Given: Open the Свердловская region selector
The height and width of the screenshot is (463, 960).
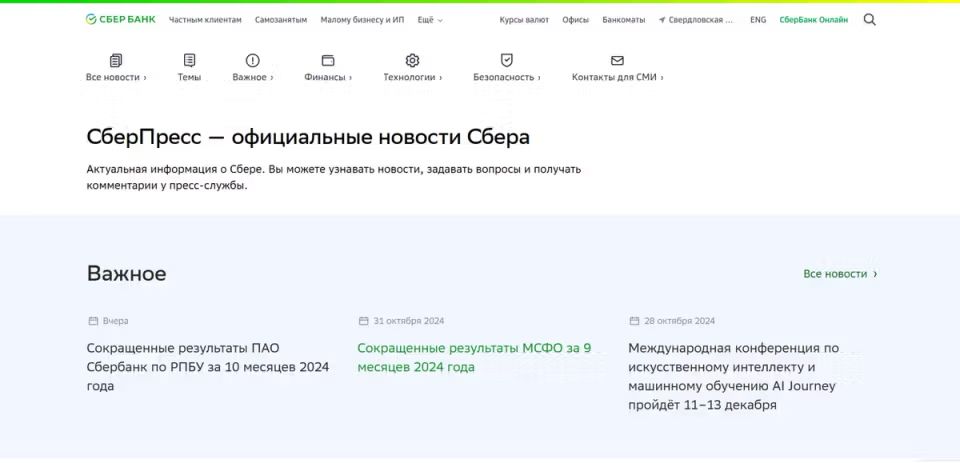Looking at the screenshot, I should 696,20.
